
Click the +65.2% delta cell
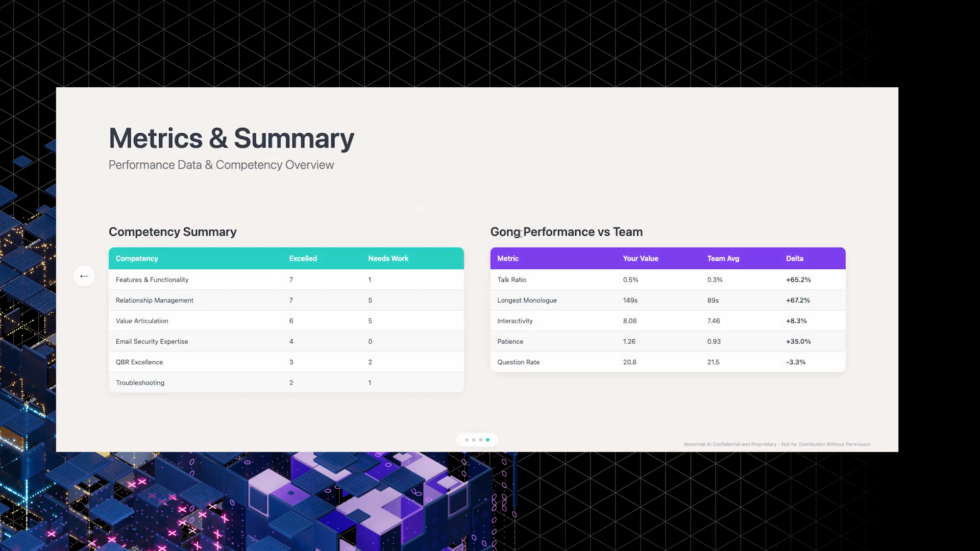pyautogui.click(x=798, y=280)
